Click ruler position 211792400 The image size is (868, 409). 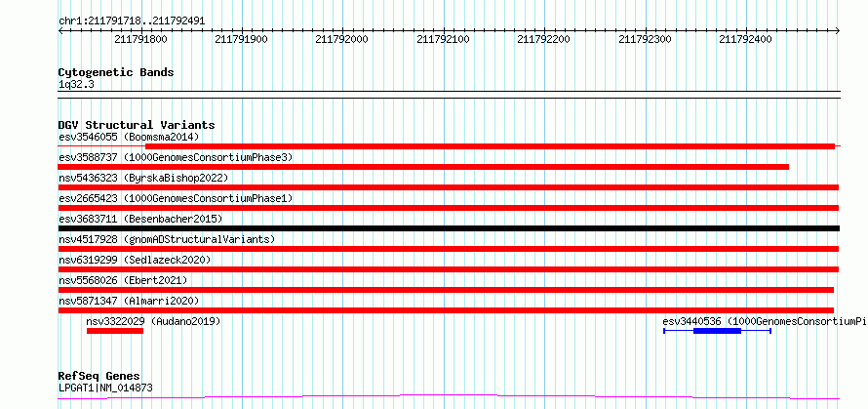coord(746,39)
